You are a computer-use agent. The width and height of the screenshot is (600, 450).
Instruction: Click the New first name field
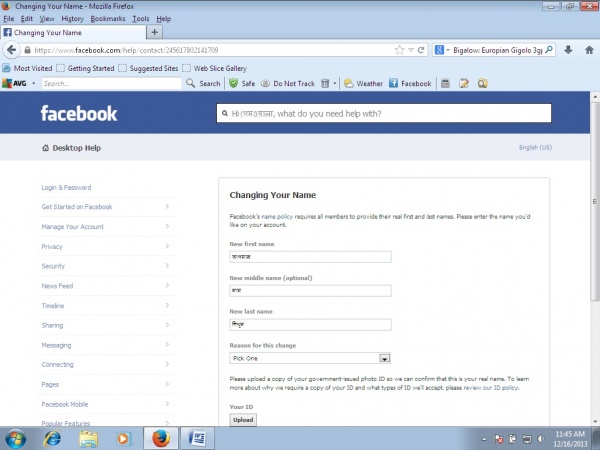[x=310, y=257]
